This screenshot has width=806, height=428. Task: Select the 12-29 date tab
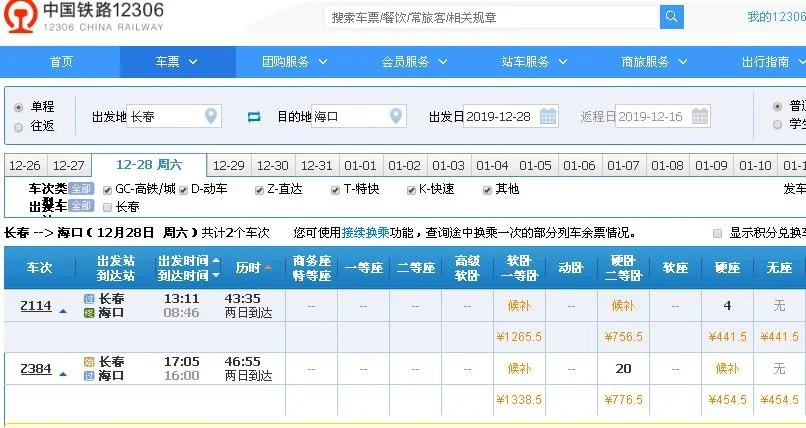(x=228, y=165)
